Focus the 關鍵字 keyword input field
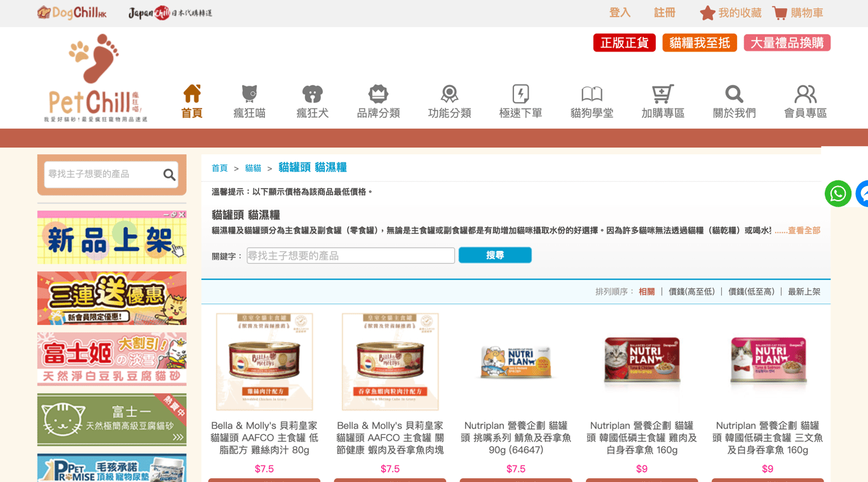 click(351, 255)
